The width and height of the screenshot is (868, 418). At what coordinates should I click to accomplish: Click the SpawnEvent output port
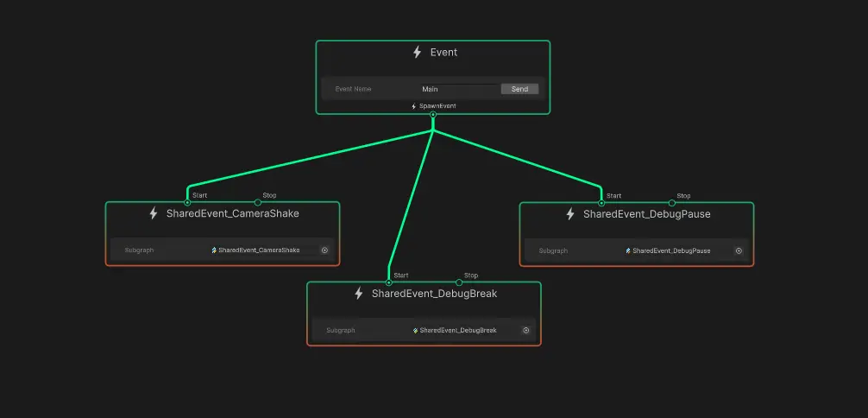[x=433, y=114]
